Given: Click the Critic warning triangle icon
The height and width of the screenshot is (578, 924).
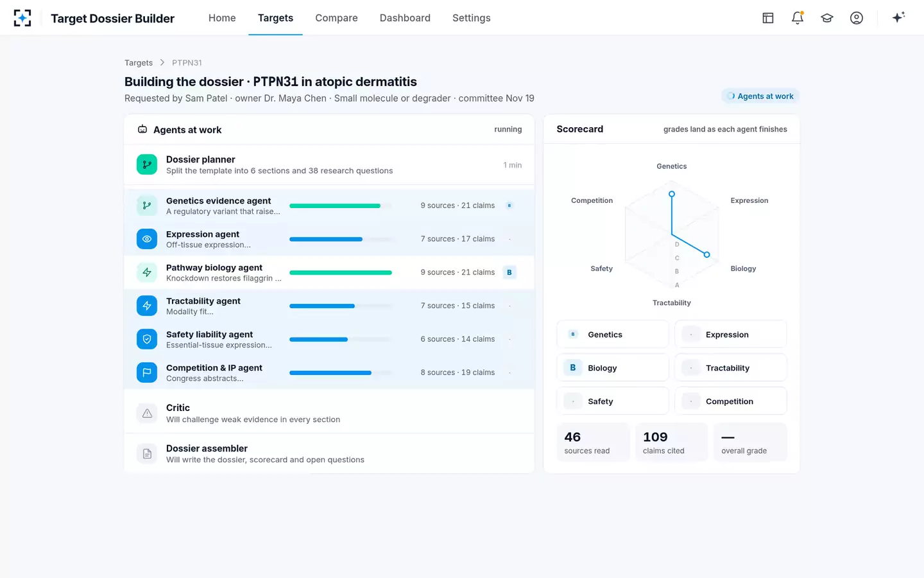Looking at the screenshot, I should tap(147, 413).
